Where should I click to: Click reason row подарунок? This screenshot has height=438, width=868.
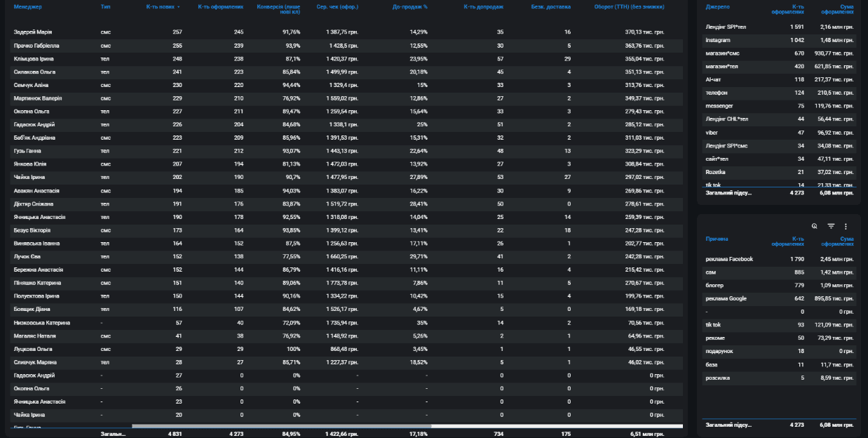click(x=780, y=352)
